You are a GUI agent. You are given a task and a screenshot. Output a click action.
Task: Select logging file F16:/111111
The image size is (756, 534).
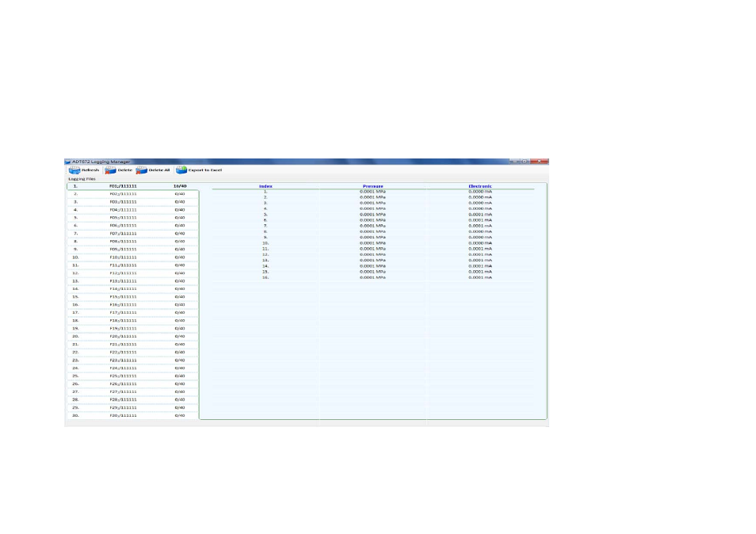(132, 304)
